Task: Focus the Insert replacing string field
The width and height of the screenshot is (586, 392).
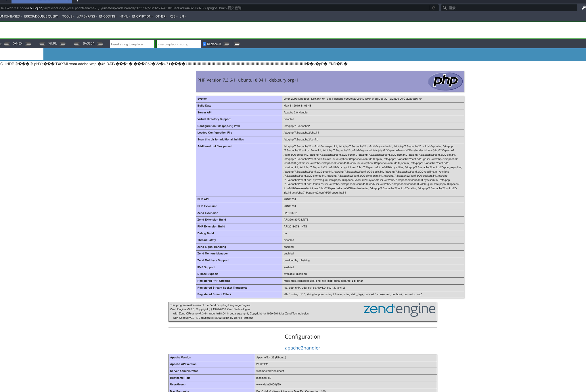Action: pos(179,44)
